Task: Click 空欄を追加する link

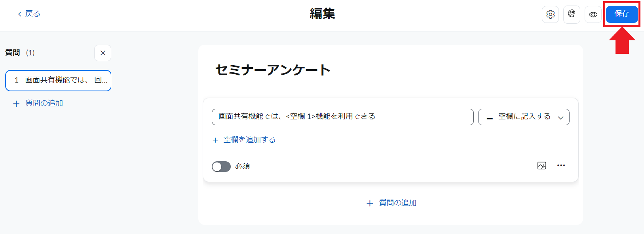Action: pyautogui.click(x=244, y=140)
